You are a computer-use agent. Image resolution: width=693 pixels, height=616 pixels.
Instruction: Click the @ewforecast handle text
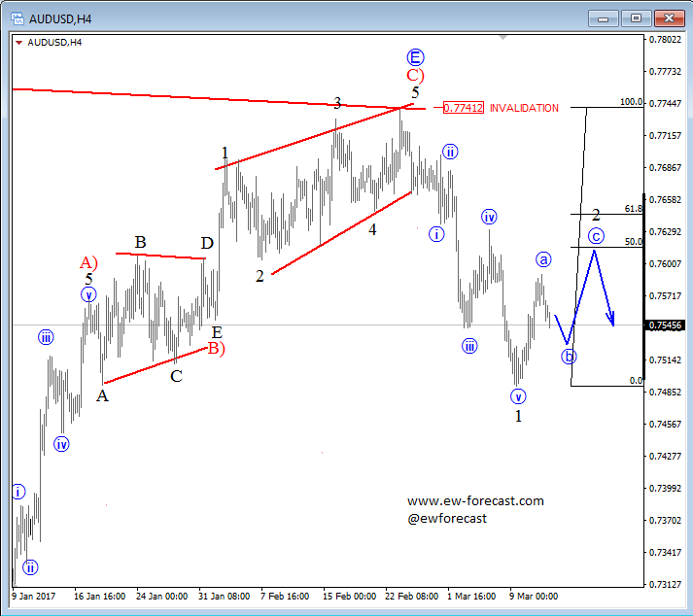[447, 519]
